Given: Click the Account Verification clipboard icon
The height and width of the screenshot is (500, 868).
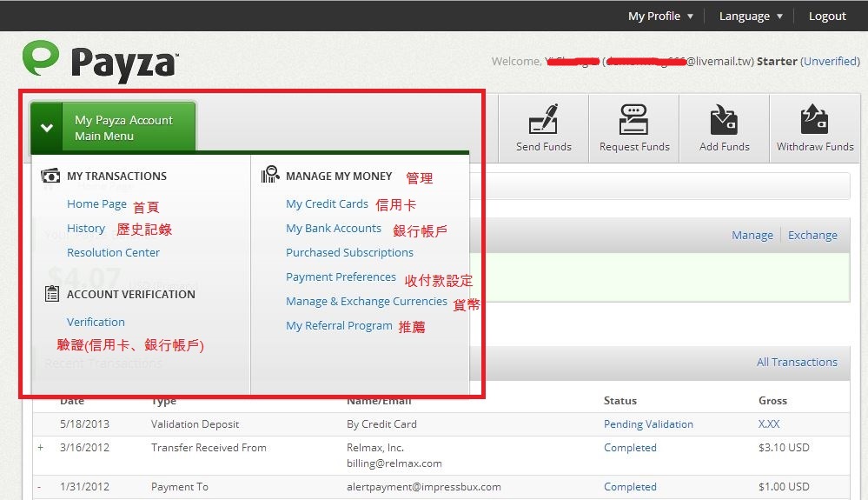Looking at the screenshot, I should click(52, 293).
